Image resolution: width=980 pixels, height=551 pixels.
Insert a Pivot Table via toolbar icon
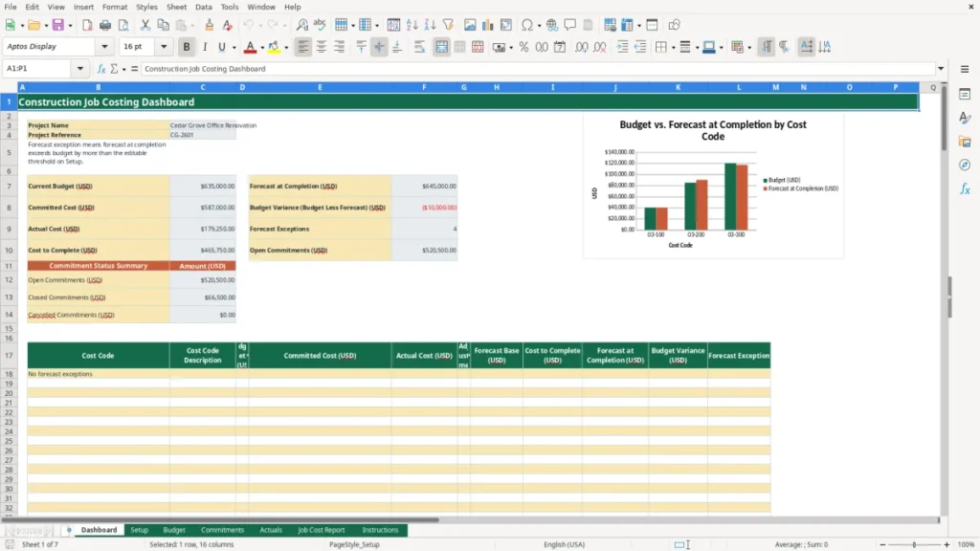coord(505,25)
